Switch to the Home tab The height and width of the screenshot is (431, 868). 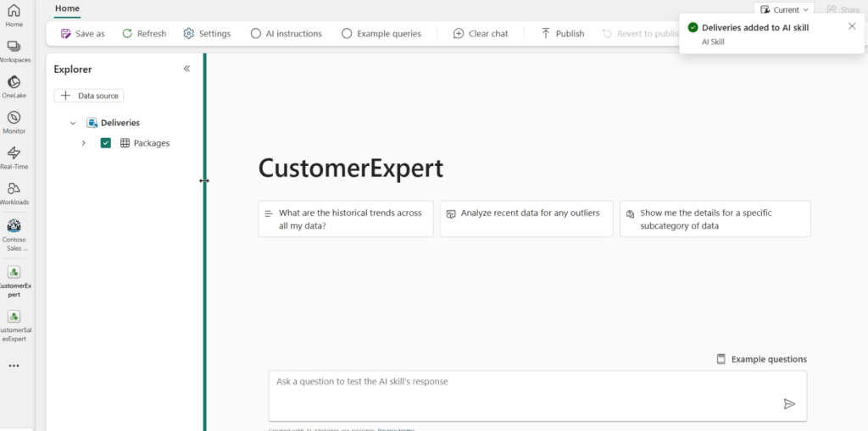(x=67, y=8)
